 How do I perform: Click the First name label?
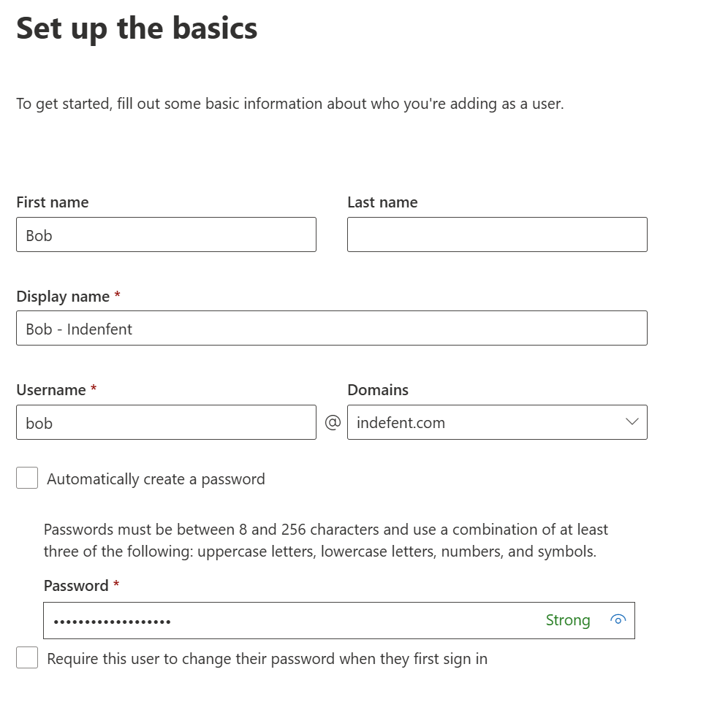[53, 202]
